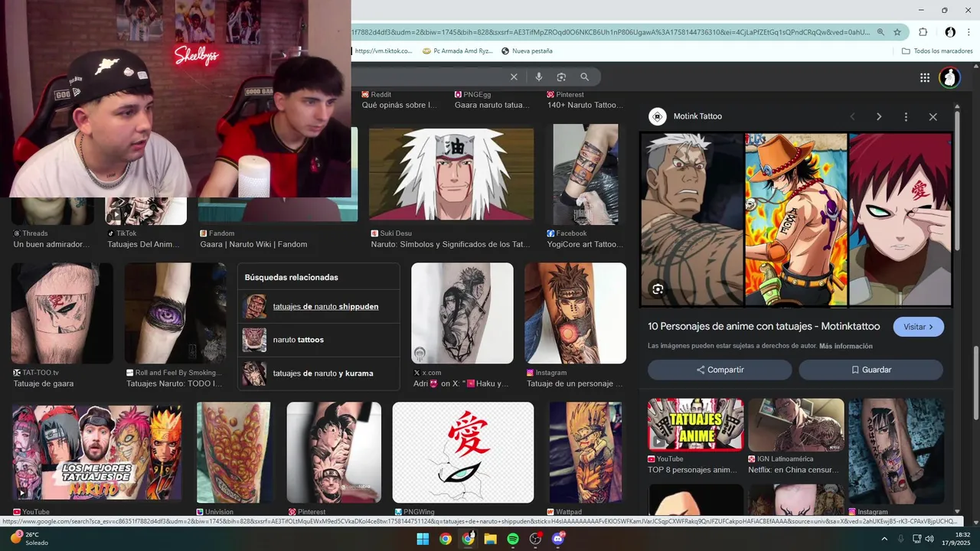The width and height of the screenshot is (980, 551).
Task: Click the Tatuajes Naruto: TODO caption
Action: [x=174, y=383]
